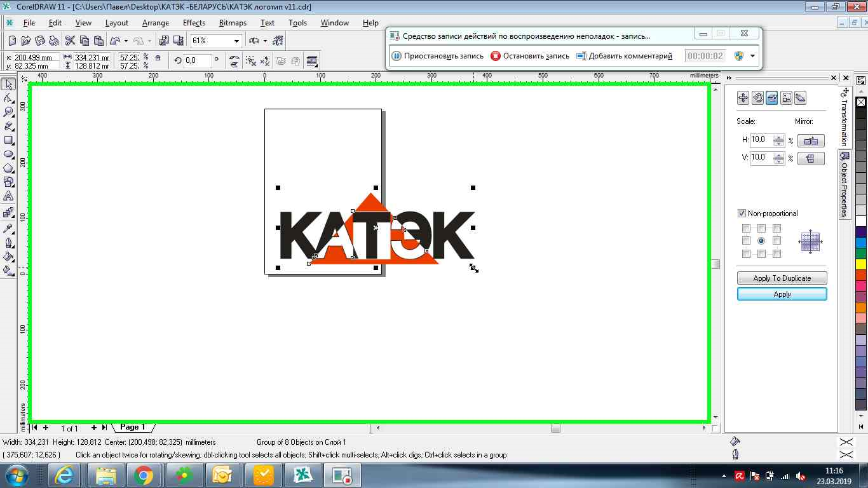The height and width of the screenshot is (488, 868).
Task: Toggle the Non-proportional checkbox
Action: 742,213
